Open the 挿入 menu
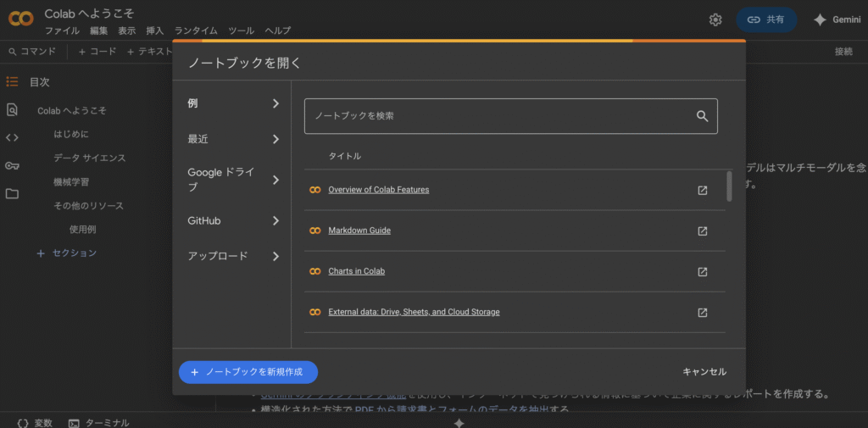 155,31
